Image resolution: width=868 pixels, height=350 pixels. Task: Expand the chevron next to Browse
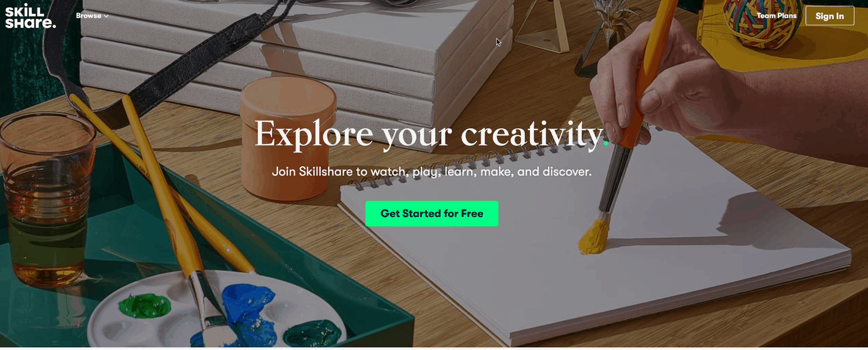coord(106,16)
